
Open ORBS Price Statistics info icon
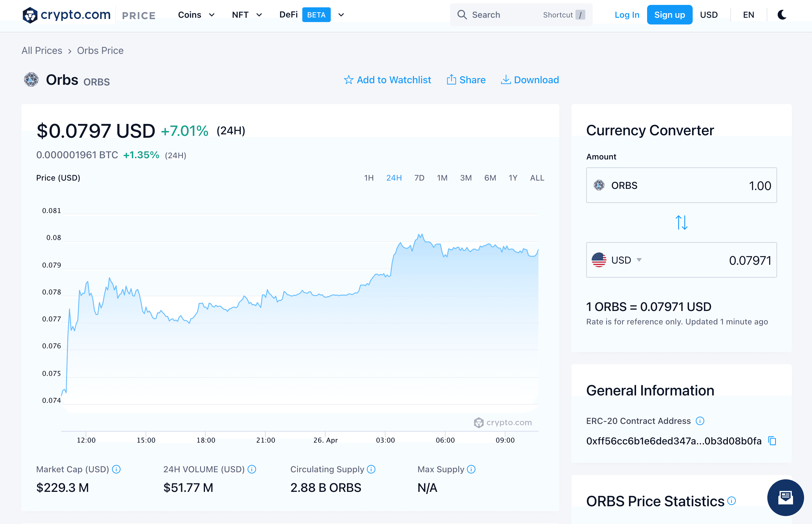732,500
